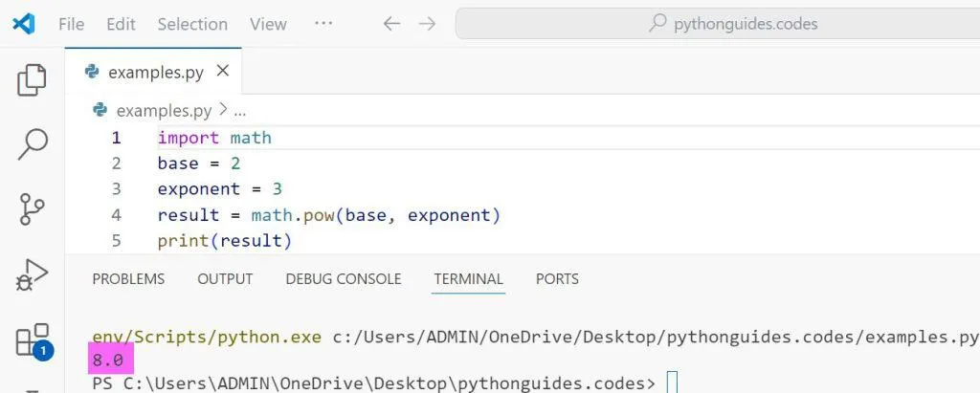The image size is (980, 393).
Task: Switch to the OUTPUT panel tab
Action: pyautogui.click(x=225, y=279)
